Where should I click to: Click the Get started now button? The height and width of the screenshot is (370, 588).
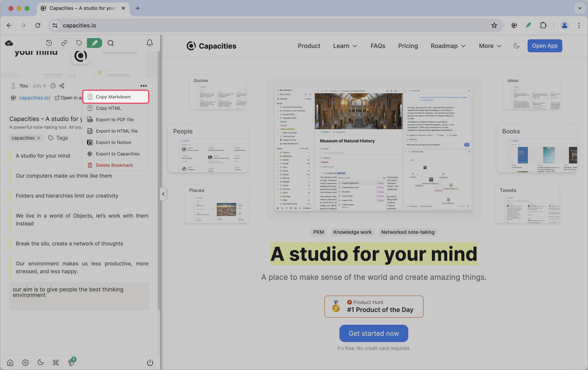(374, 333)
